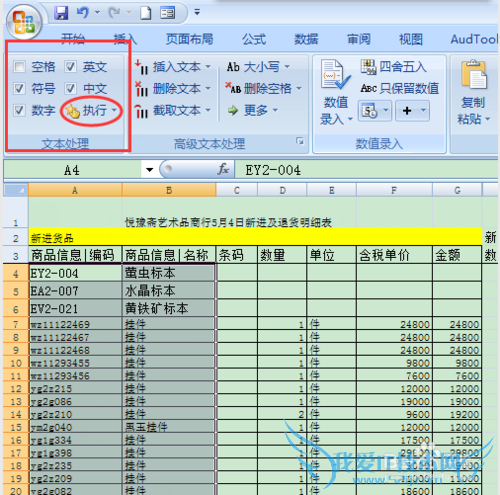
Task: Select cell containing 黄铁矿标本
Action: point(169,308)
